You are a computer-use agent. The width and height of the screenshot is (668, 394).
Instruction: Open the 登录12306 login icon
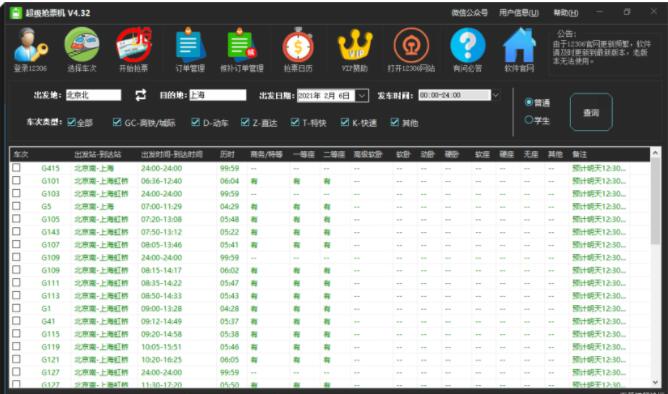tap(30, 49)
